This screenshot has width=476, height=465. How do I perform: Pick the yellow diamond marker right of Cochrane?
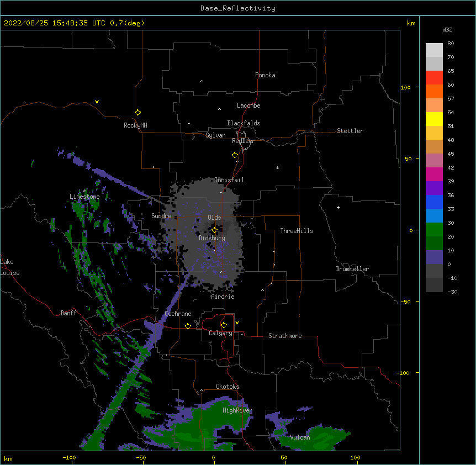[188, 326]
